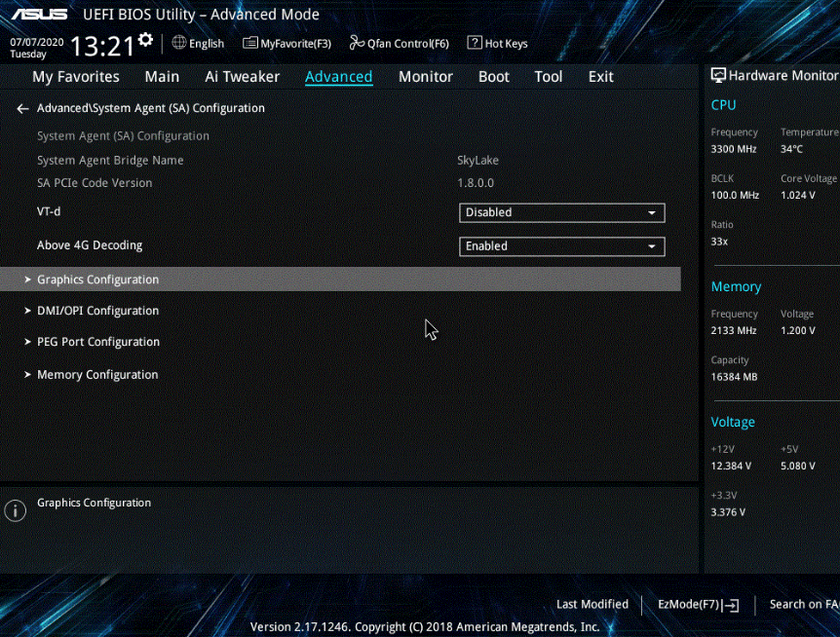
Task: Click English language button
Action: click(x=198, y=44)
